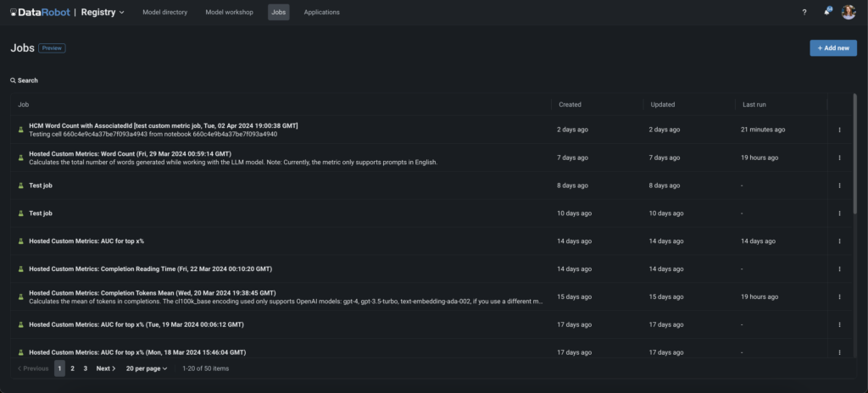Open AUC for top x% job from 18 Mar
This screenshot has width=868, height=393.
click(x=137, y=352)
